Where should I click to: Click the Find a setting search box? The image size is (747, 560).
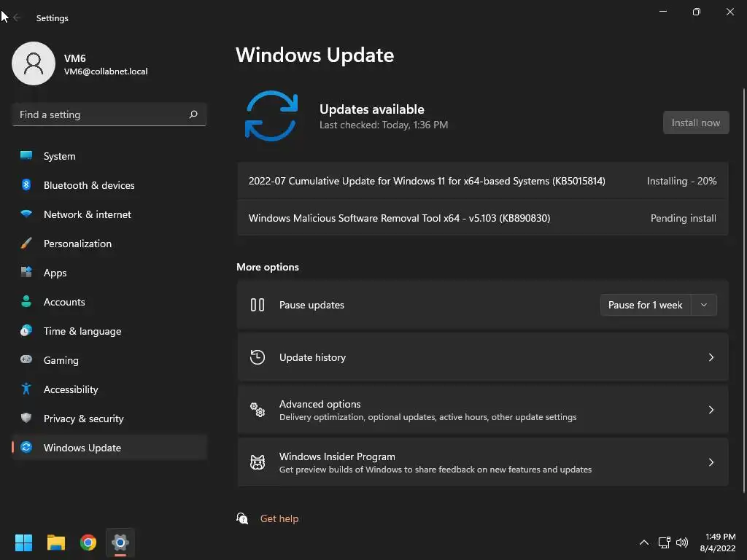point(101,114)
